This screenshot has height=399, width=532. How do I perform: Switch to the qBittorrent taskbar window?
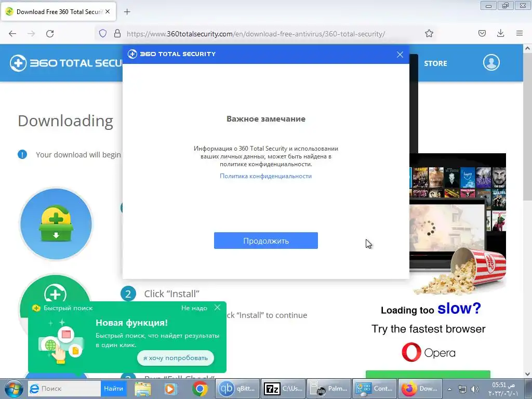(x=237, y=389)
